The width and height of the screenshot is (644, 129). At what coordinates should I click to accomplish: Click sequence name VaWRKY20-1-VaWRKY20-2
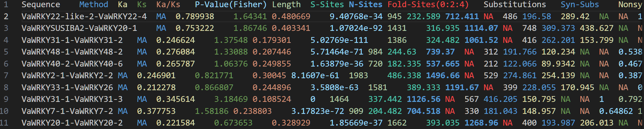72,123
